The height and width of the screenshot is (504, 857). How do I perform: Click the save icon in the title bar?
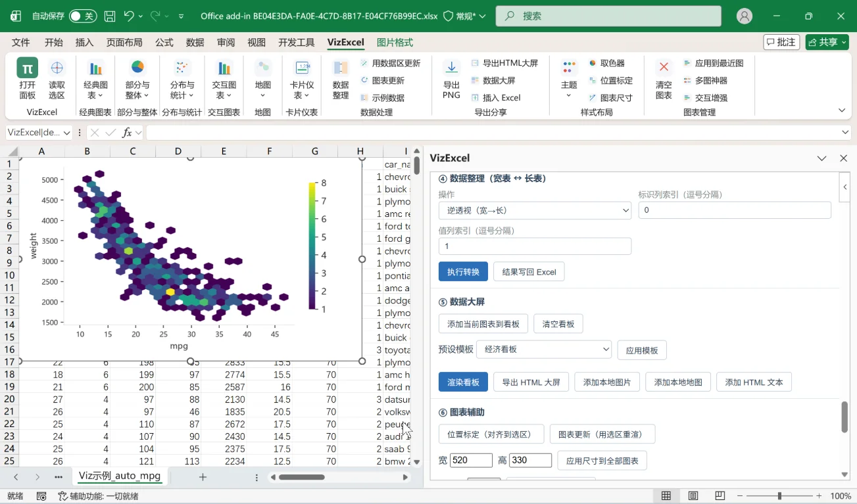(x=110, y=16)
